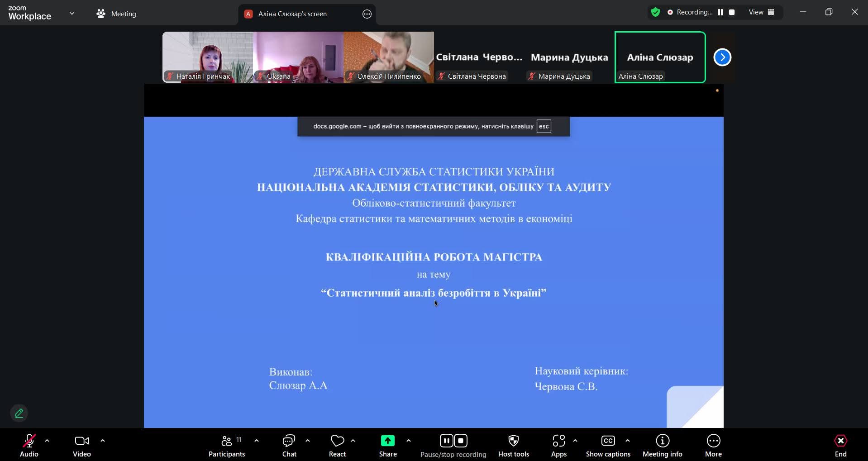
Task: Expand the video options arrow
Action: coord(103,441)
